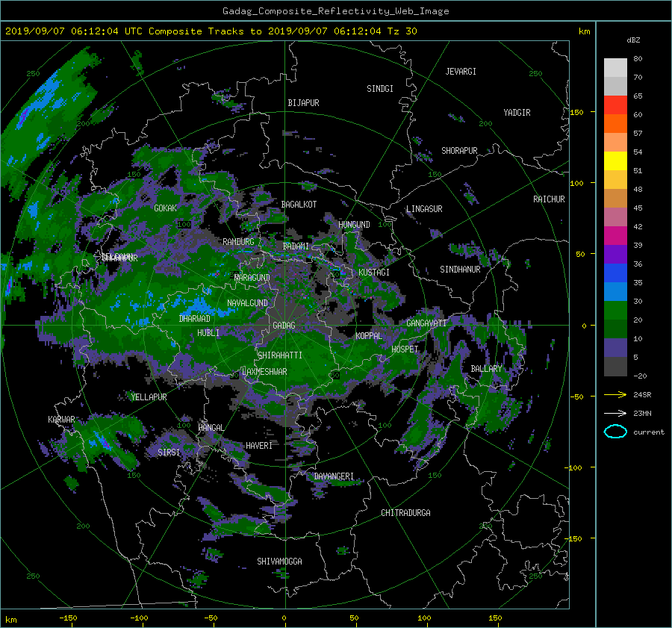Click the km unit label at top right

click(x=584, y=31)
